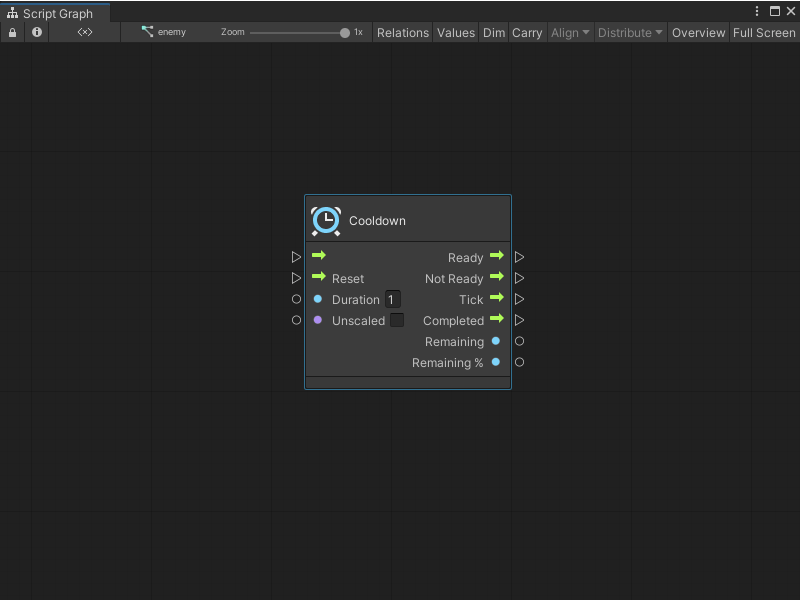Click the Zoom slider handle

point(345,32)
